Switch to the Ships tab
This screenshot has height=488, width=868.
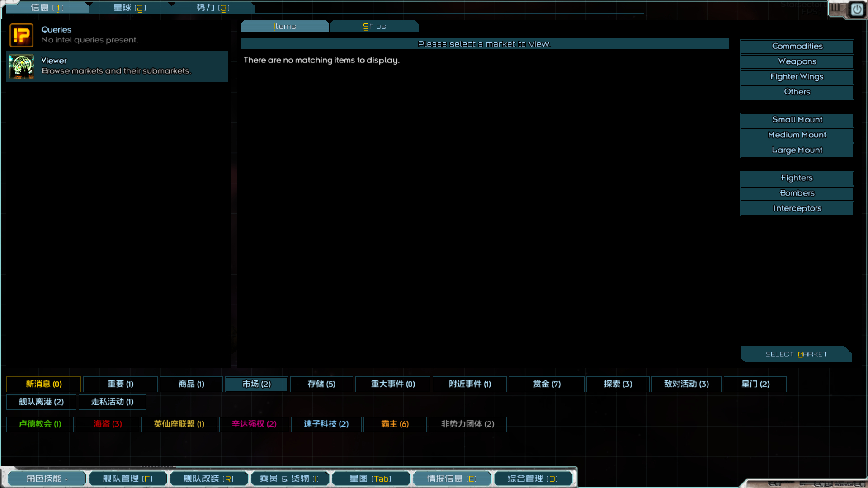[374, 27]
